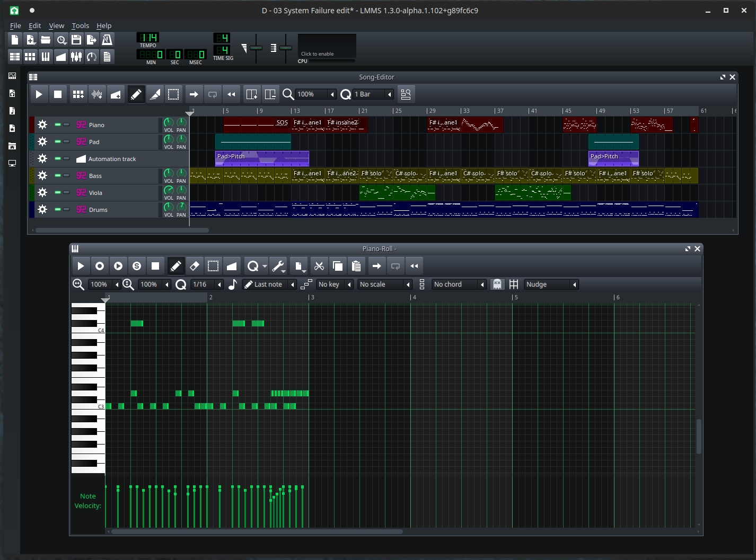
Task: Open the 1 Bar snap size dropdown
Action: click(373, 94)
